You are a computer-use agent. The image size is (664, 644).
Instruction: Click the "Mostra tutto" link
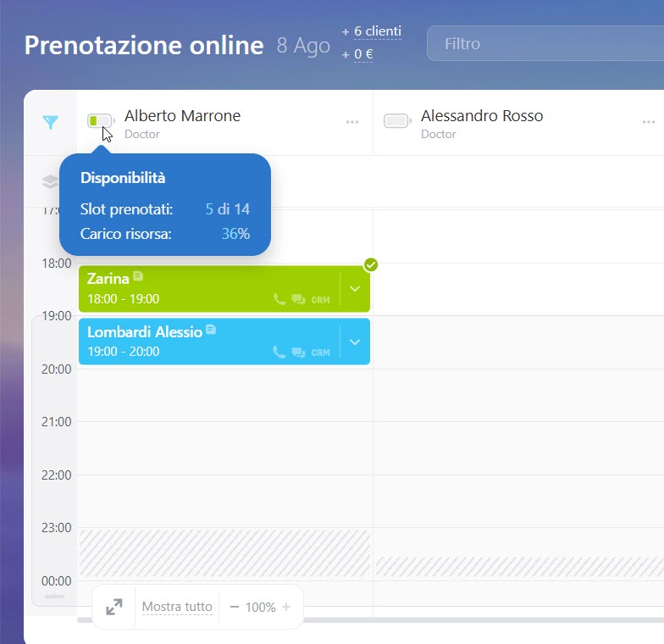click(177, 607)
